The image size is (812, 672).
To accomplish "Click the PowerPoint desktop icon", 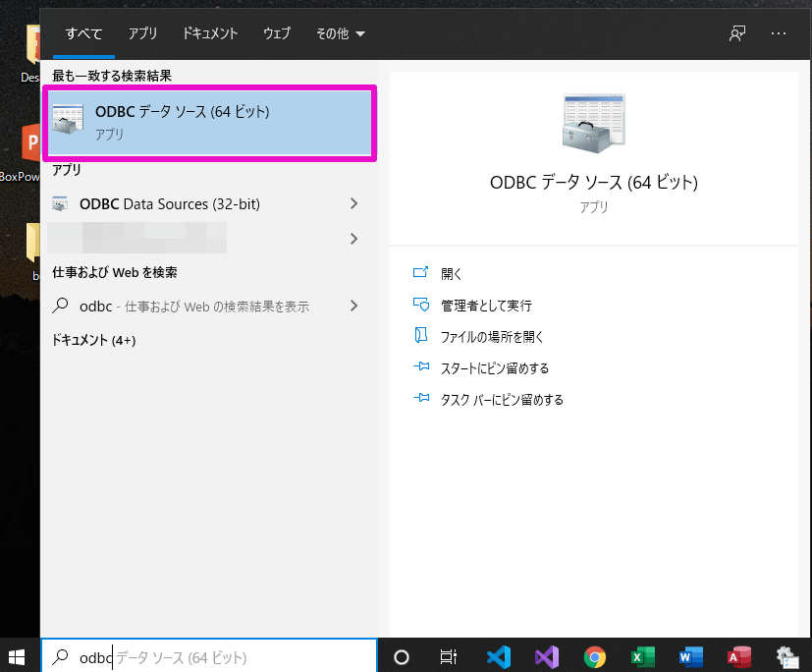I will pyautogui.click(x=31, y=141).
